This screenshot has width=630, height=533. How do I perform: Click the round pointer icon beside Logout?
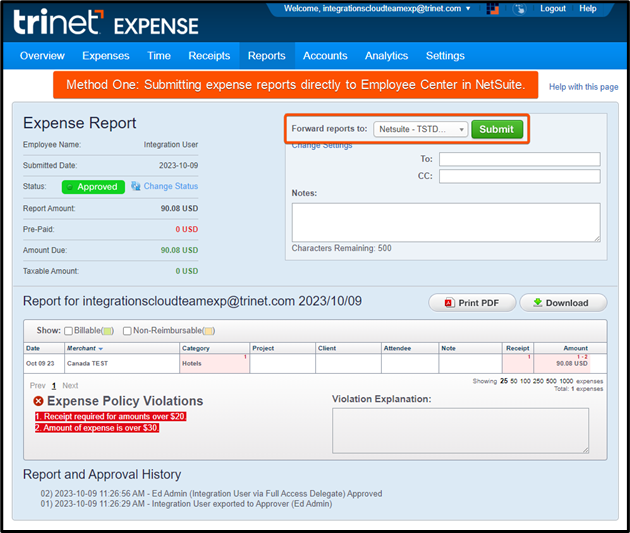tap(520, 8)
